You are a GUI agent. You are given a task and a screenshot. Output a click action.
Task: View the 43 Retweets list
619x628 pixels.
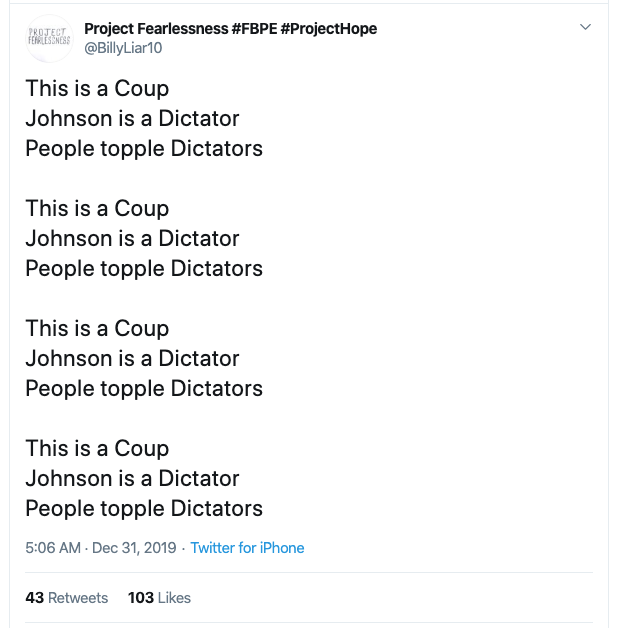[66, 598]
